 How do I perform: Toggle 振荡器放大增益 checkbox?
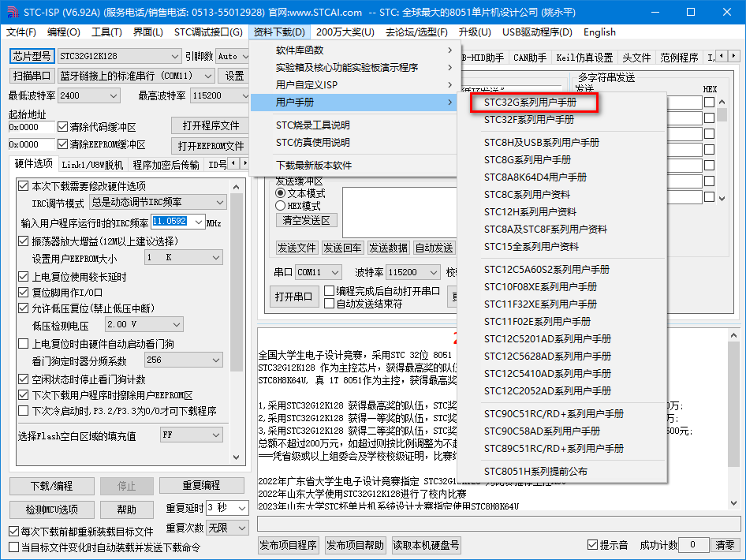[x=23, y=241]
